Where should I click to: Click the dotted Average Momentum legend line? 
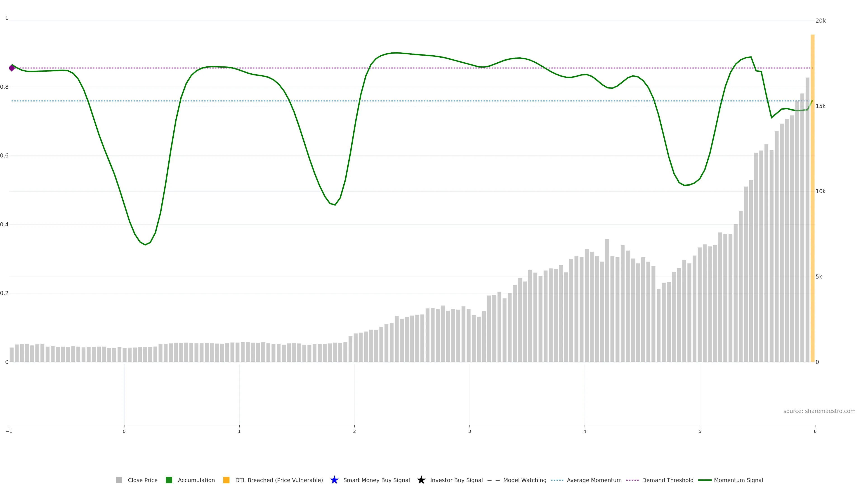(557, 480)
